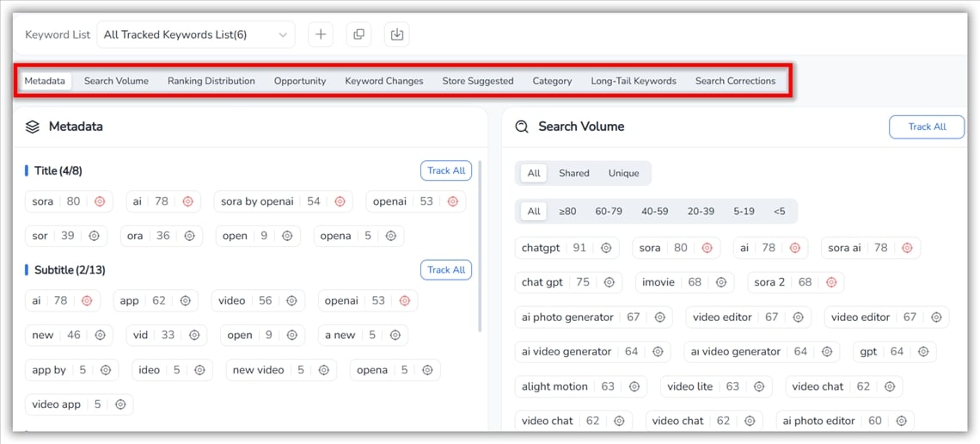Click tracking icon for alight motion keyword
Screen dimensions: 980x444
click(x=634, y=386)
